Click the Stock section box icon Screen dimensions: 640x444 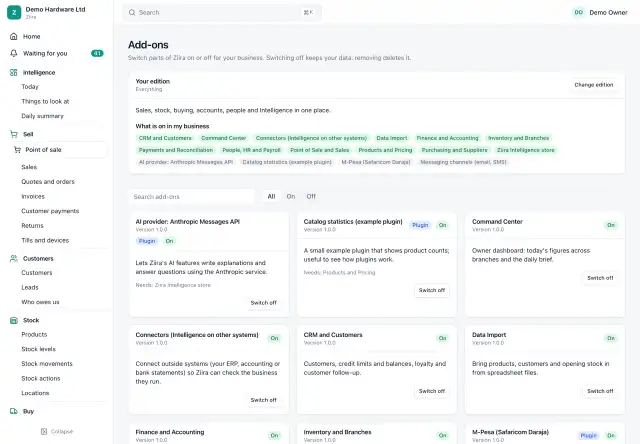(x=13, y=320)
